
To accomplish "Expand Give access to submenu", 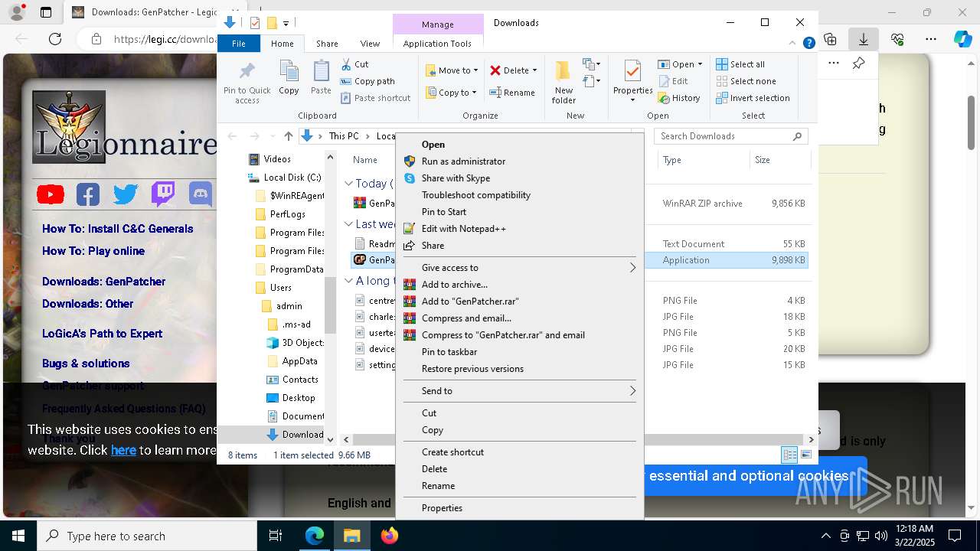I will point(520,268).
